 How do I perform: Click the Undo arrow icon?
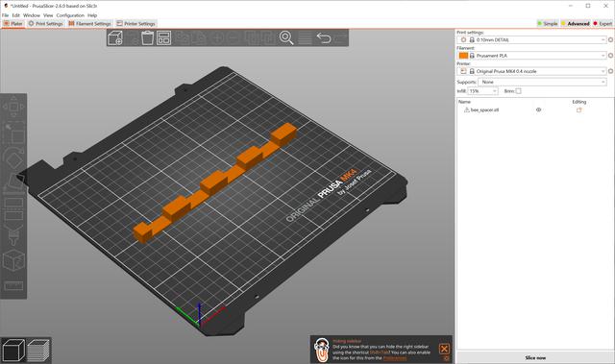click(324, 37)
